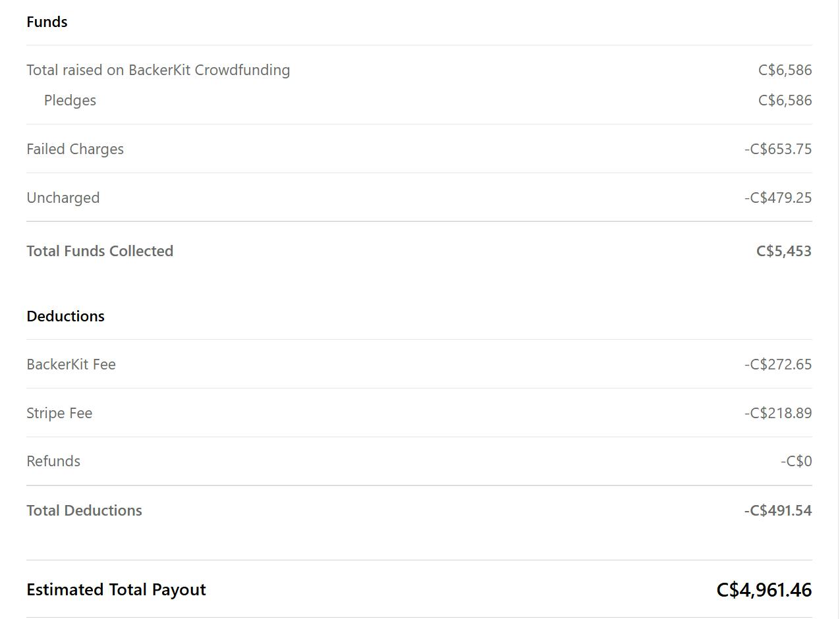Click the Pledges row label

point(70,100)
